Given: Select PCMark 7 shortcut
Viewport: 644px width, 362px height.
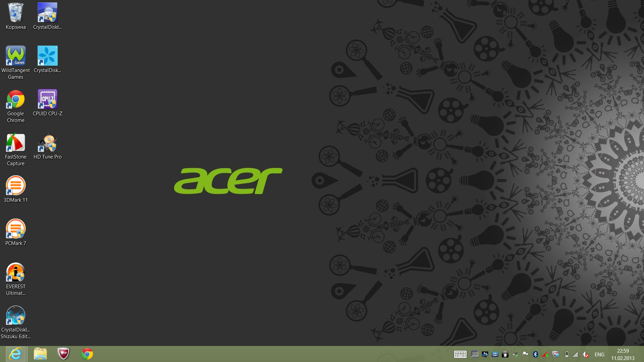Looking at the screenshot, I should (x=15, y=232).
